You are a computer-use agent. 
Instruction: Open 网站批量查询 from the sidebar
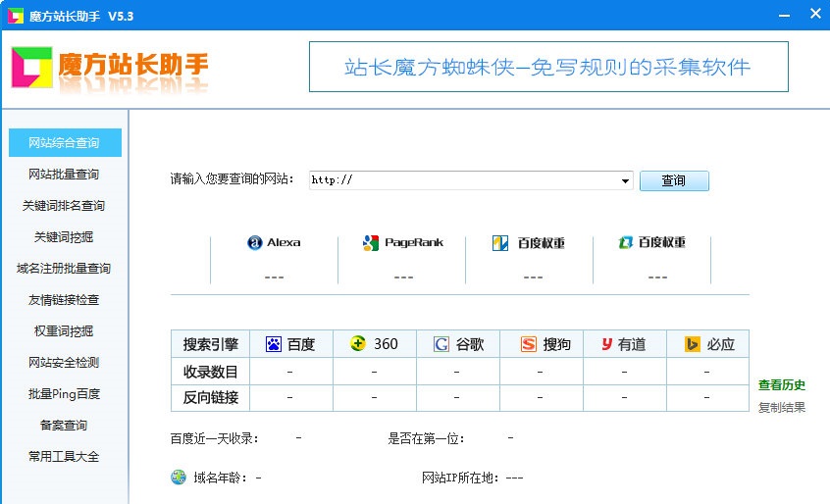(x=64, y=174)
